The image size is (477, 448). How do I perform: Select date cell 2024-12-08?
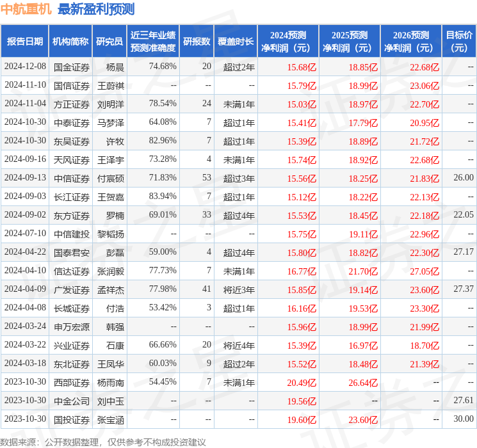[25, 67]
